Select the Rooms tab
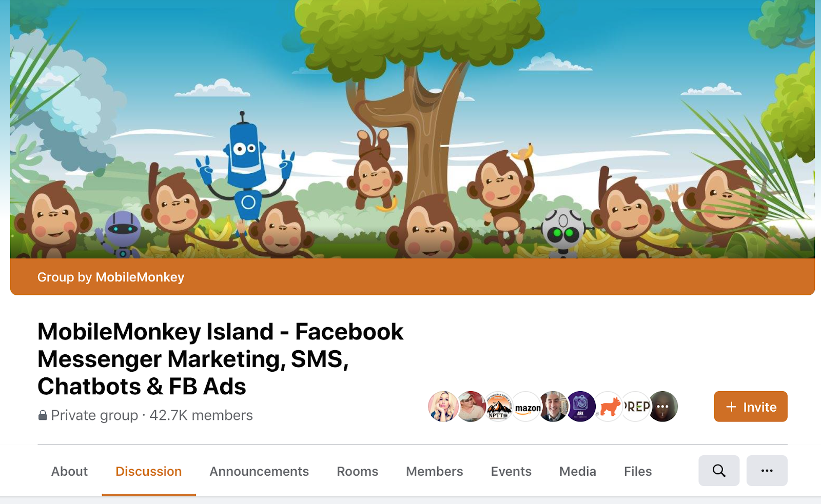 pyautogui.click(x=357, y=471)
